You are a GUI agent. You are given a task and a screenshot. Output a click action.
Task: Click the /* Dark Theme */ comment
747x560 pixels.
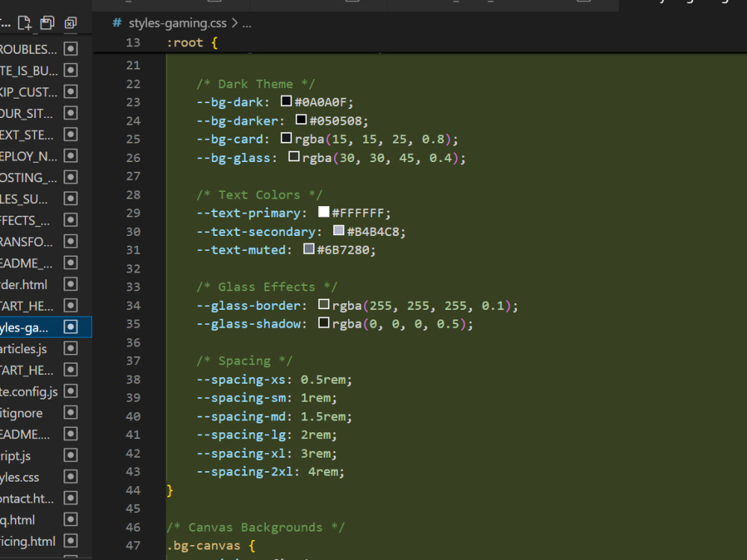tap(255, 84)
